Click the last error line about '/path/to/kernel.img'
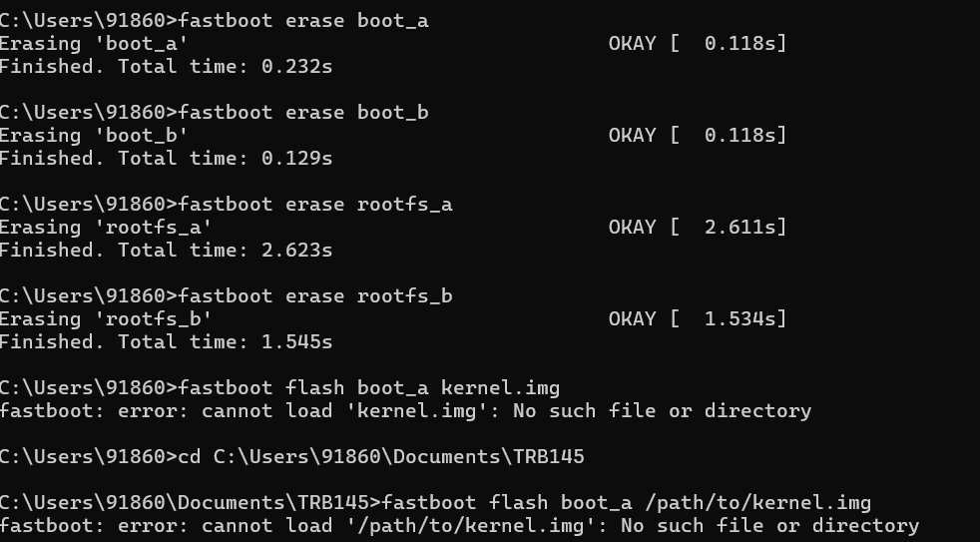This screenshot has width=980, height=542. click(x=459, y=526)
